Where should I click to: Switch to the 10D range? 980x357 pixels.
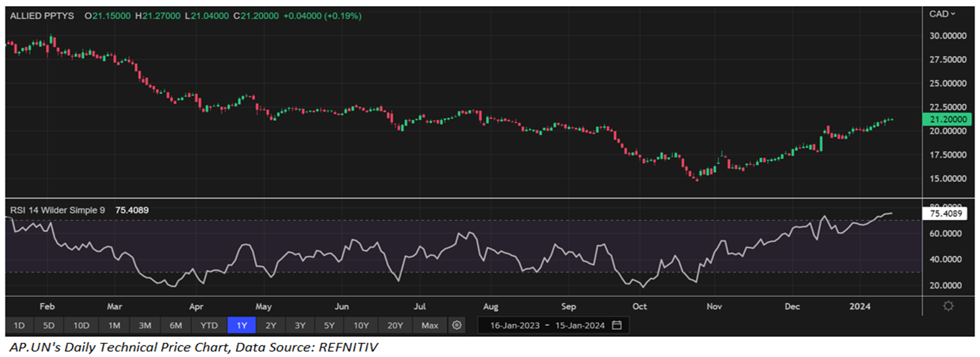tap(82, 326)
